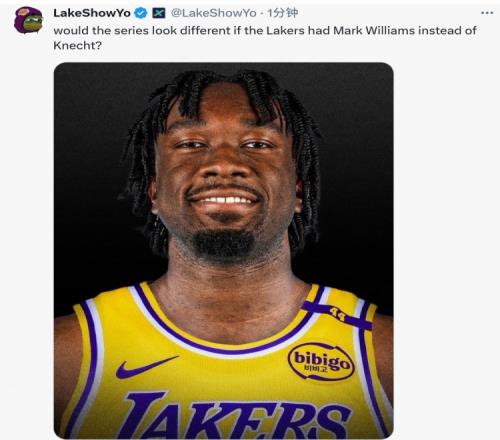Open the attached Lakers player photo
500x440 pixels.
click(224, 250)
